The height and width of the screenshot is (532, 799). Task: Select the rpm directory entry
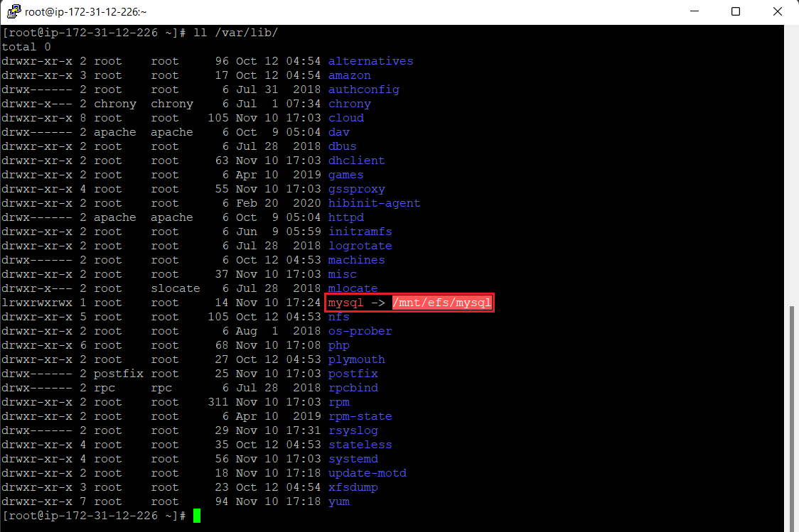(339, 401)
